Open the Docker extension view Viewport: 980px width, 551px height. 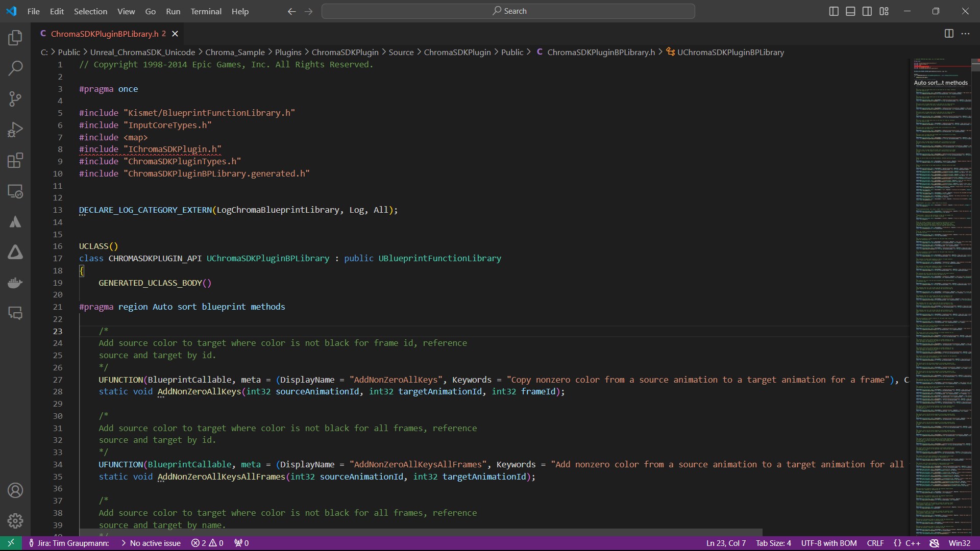click(15, 283)
